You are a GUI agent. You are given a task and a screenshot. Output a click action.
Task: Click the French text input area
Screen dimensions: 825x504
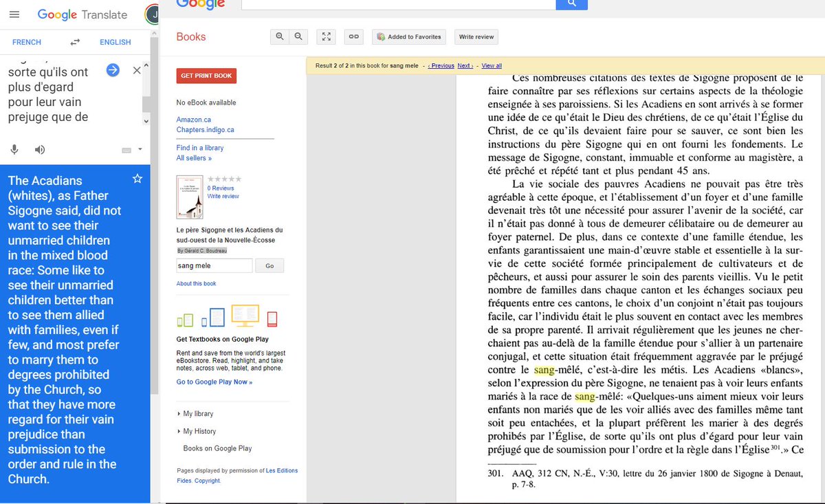click(52, 94)
